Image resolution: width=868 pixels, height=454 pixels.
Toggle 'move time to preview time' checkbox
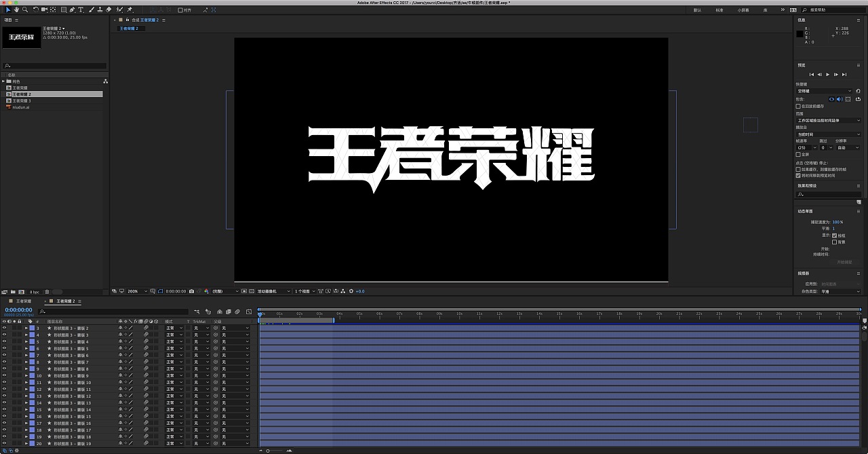798,175
